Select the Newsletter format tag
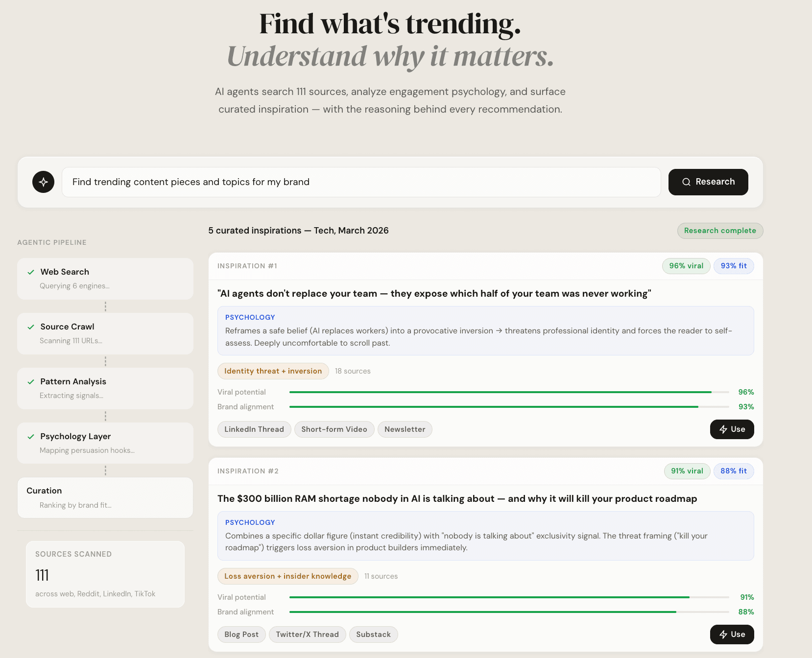 click(x=405, y=429)
